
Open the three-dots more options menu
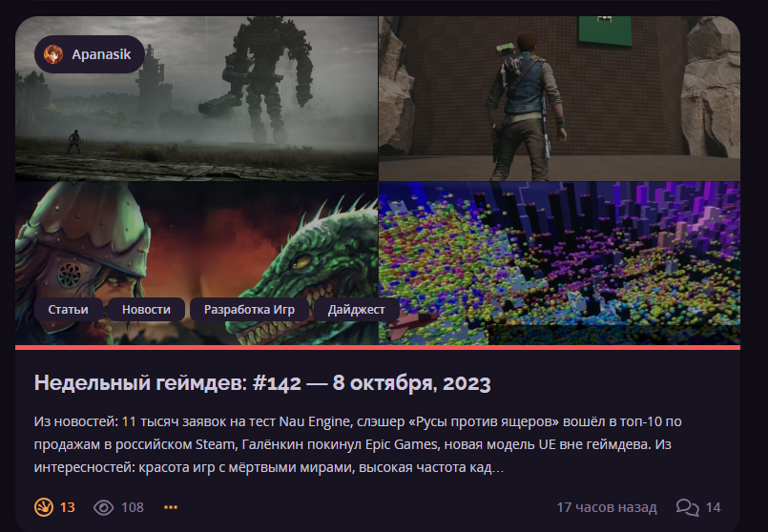(171, 507)
